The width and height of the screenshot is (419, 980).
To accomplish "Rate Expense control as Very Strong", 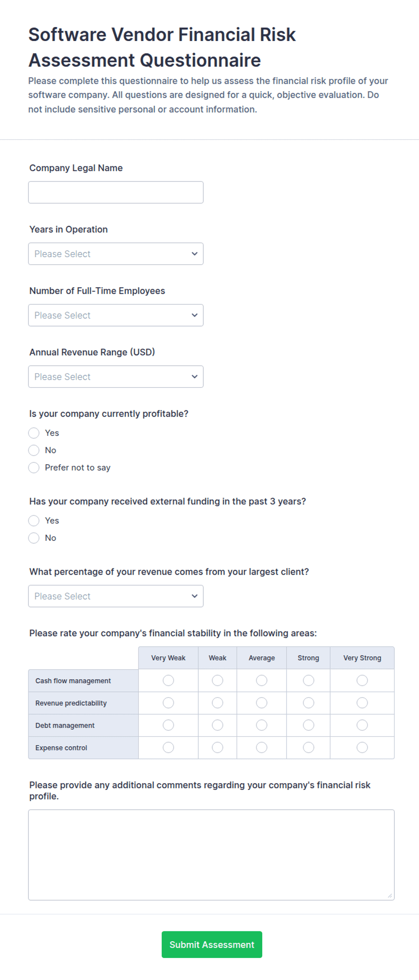I will point(362,748).
